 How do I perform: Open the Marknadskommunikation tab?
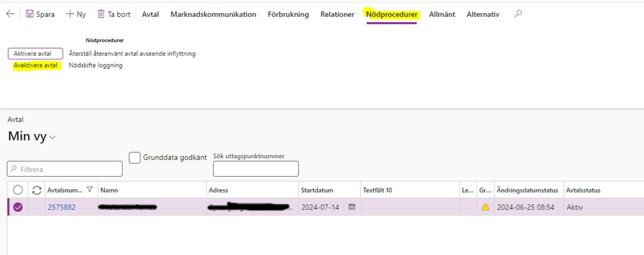pyautogui.click(x=213, y=14)
